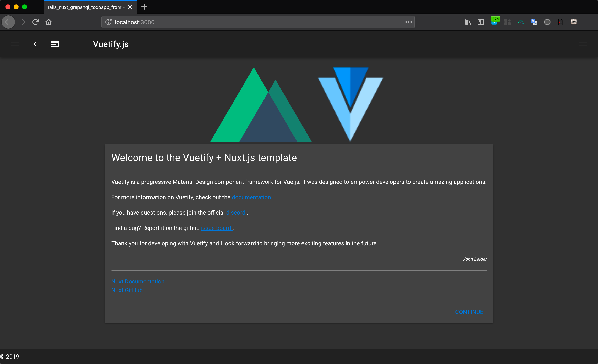Open a new browser tab

144,7
